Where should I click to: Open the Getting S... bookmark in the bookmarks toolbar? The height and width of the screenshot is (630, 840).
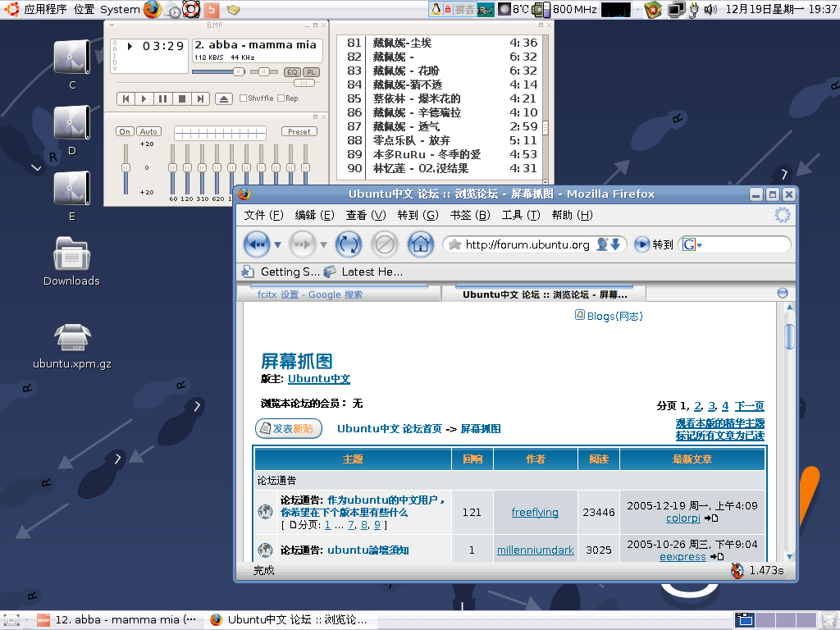coord(281,272)
